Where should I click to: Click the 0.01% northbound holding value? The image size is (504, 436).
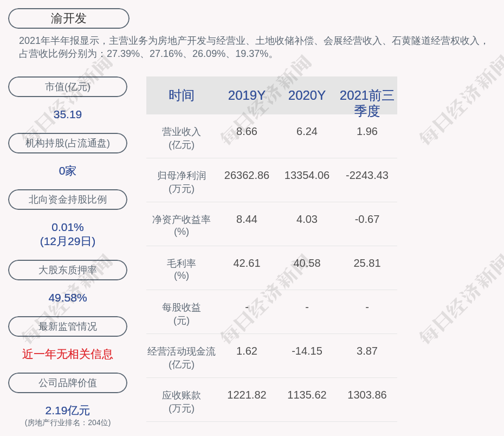pyautogui.click(x=68, y=227)
